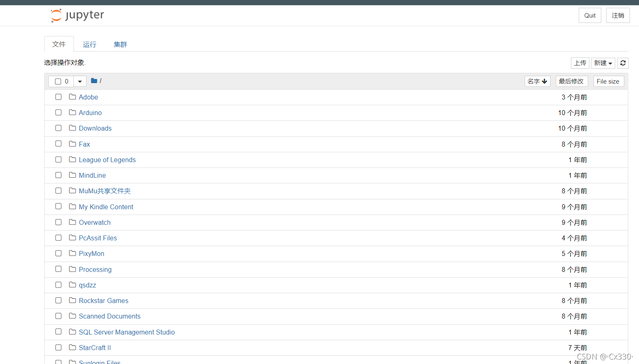
Task: Open the Processing folder link
Action: 95,269
